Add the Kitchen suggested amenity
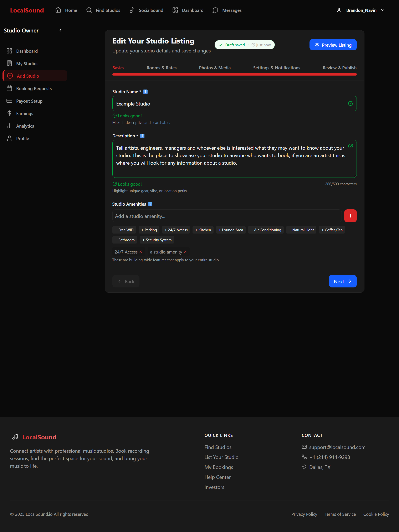This screenshot has width=399, height=532. coord(203,230)
